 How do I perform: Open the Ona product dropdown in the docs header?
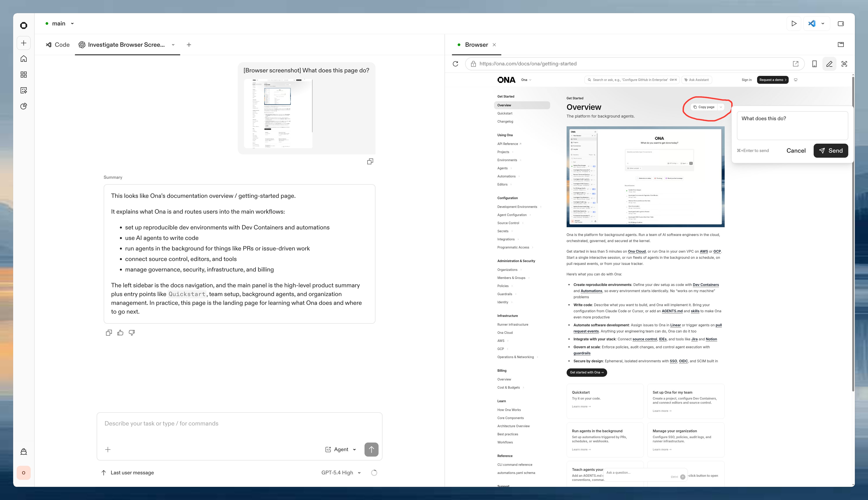point(526,80)
